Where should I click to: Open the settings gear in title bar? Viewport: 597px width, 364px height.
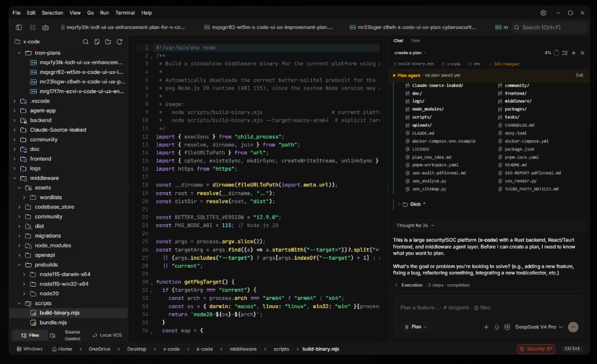(543, 13)
